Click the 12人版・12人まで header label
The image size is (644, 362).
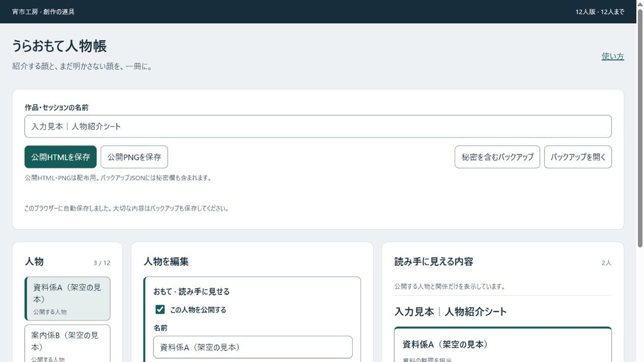(599, 12)
